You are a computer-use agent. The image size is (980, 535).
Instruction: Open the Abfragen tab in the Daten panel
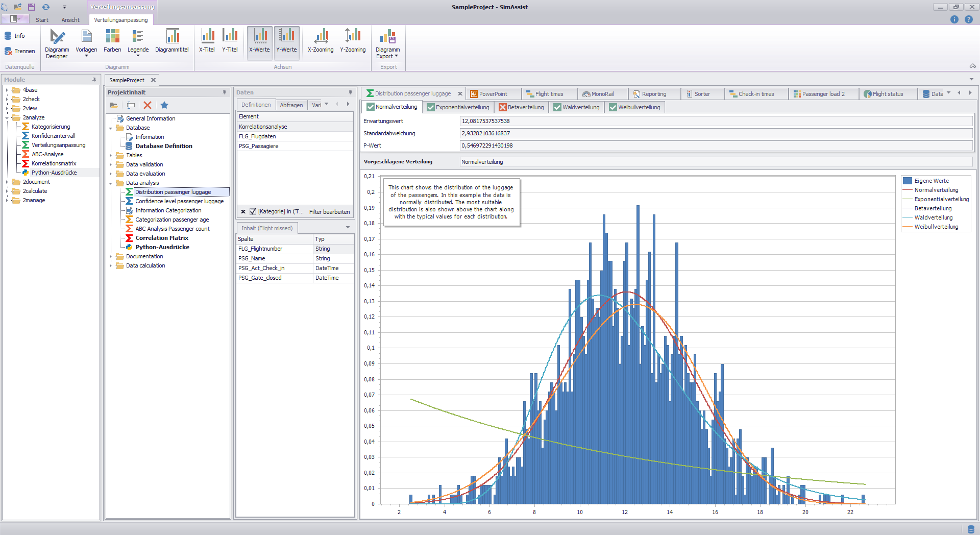[291, 105]
